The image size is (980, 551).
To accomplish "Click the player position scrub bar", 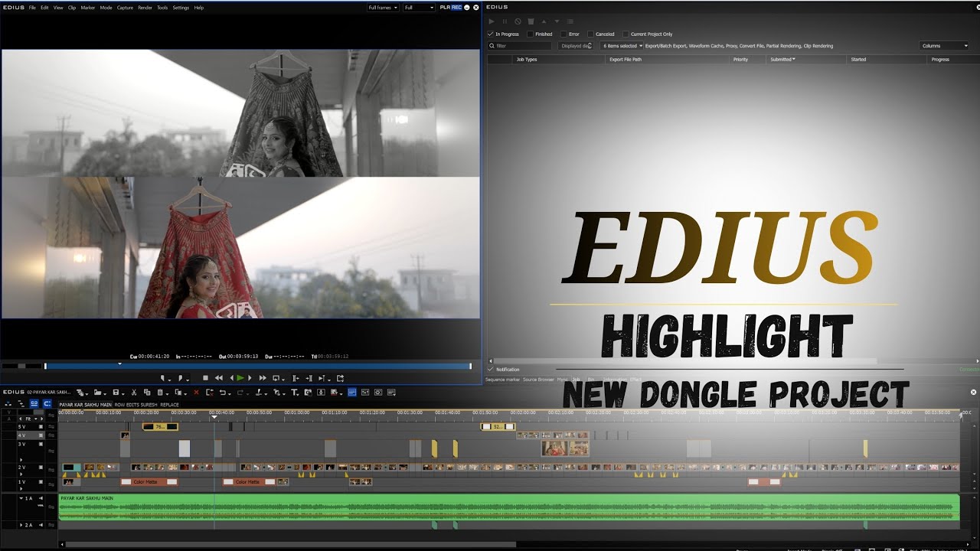I will click(x=258, y=367).
